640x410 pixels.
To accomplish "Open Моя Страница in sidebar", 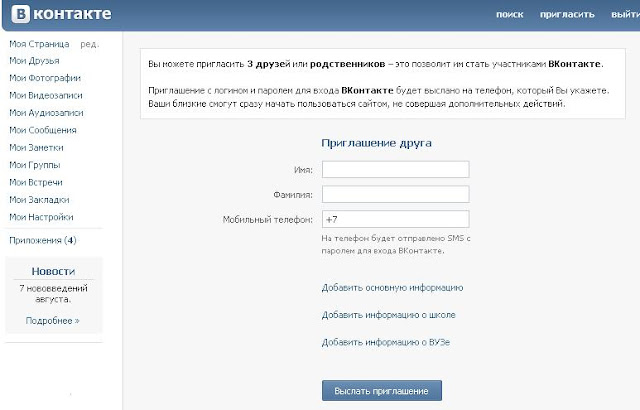I will 39,44.
